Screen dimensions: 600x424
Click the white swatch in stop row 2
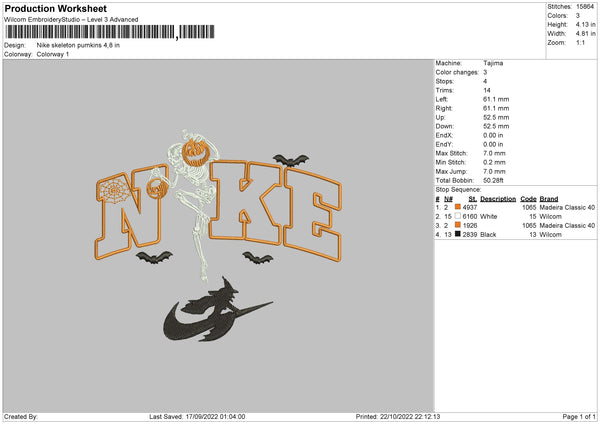point(458,216)
